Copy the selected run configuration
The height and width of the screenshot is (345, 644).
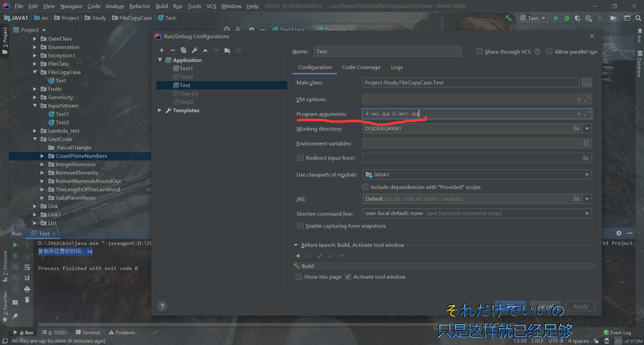tap(183, 50)
